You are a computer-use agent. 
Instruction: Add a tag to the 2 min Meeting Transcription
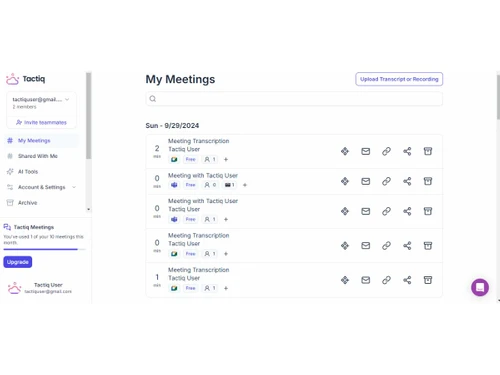(226, 159)
